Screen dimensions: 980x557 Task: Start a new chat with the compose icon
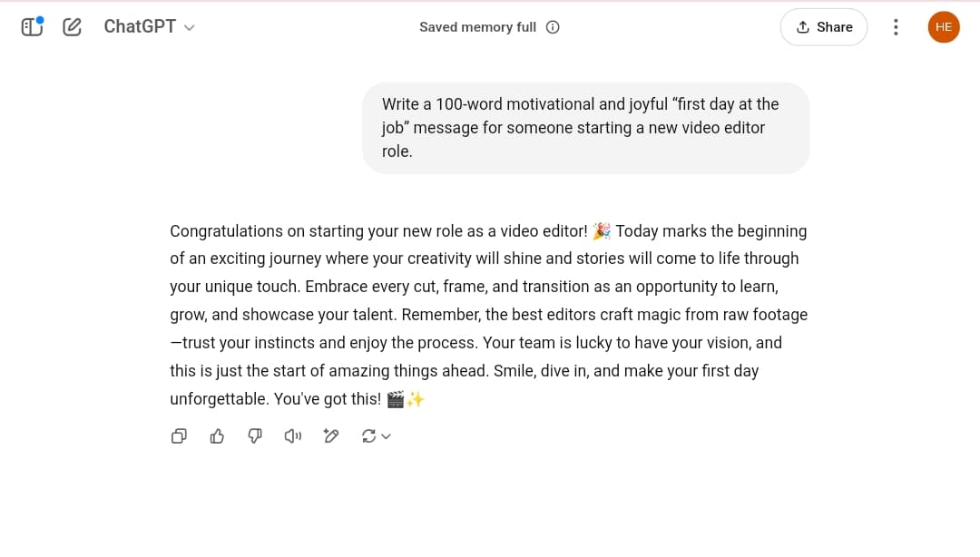click(72, 26)
